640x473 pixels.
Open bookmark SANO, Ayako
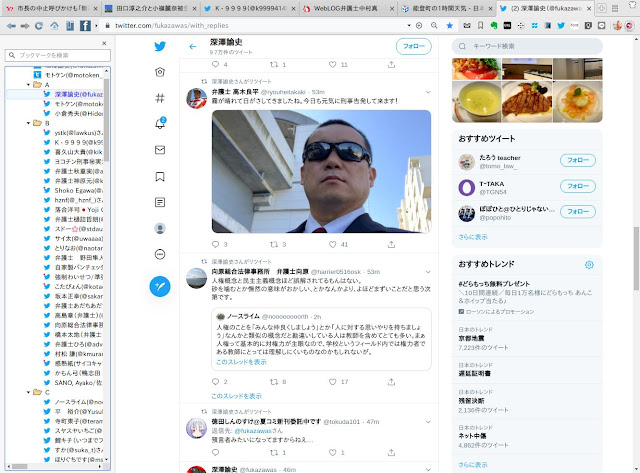coord(73,383)
